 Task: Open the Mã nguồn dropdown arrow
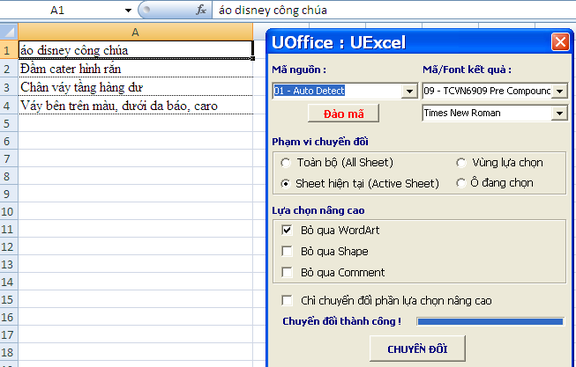[x=410, y=91]
